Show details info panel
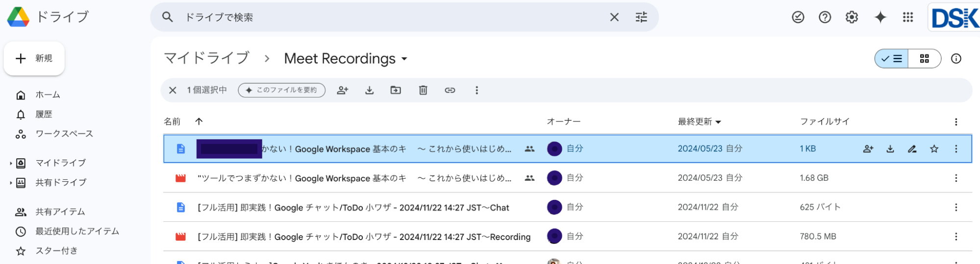Screen dimensions: 980x264 [956, 59]
